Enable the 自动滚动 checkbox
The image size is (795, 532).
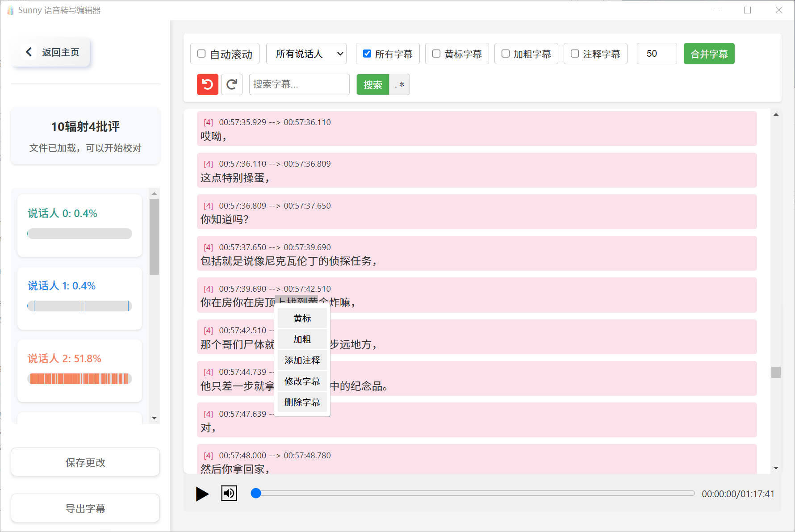pyautogui.click(x=201, y=53)
